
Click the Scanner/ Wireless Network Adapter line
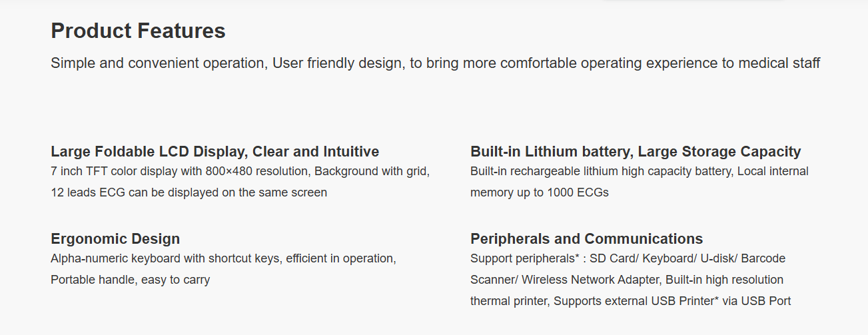tap(627, 280)
